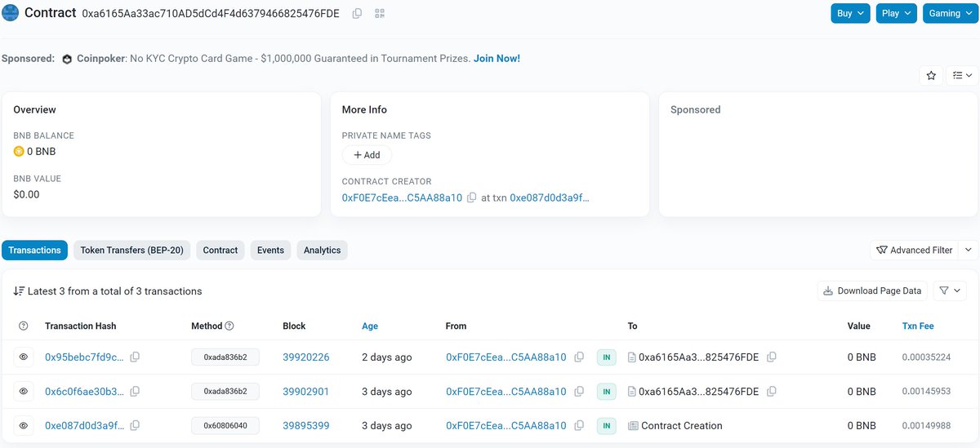
Task: Copy From address in Contract Creation row
Action: click(579, 425)
